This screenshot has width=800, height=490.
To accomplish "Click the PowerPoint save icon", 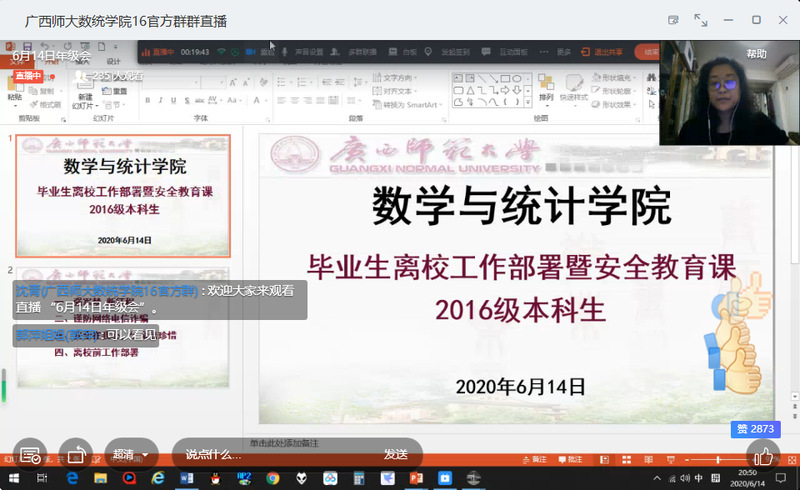I will click(28, 46).
